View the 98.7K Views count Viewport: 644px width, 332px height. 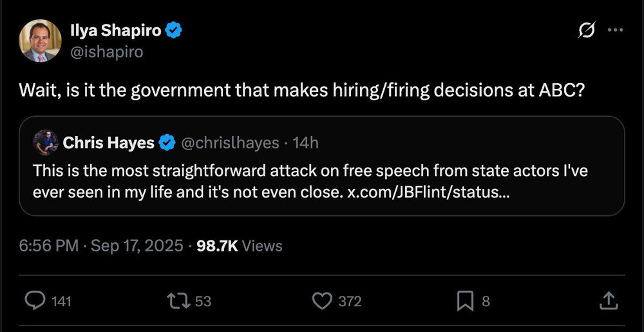coord(239,246)
